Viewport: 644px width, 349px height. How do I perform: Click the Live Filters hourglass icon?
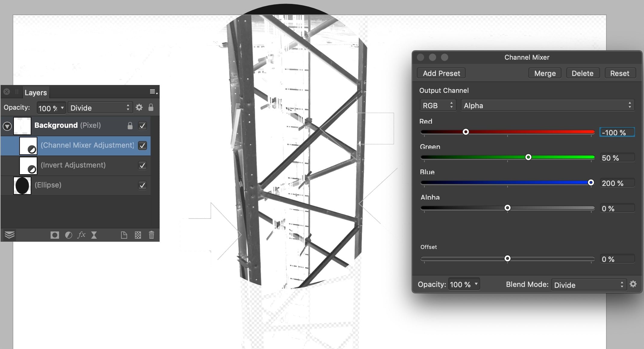tap(94, 235)
